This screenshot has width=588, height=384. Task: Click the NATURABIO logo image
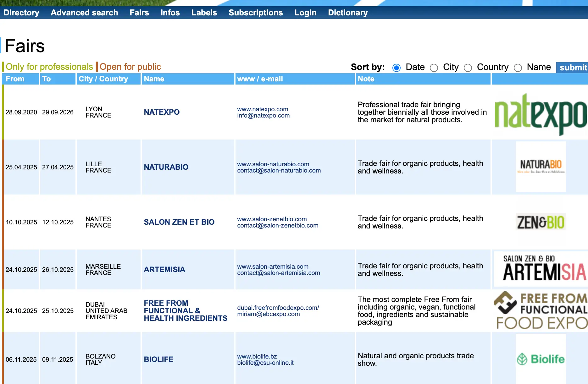(541, 167)
